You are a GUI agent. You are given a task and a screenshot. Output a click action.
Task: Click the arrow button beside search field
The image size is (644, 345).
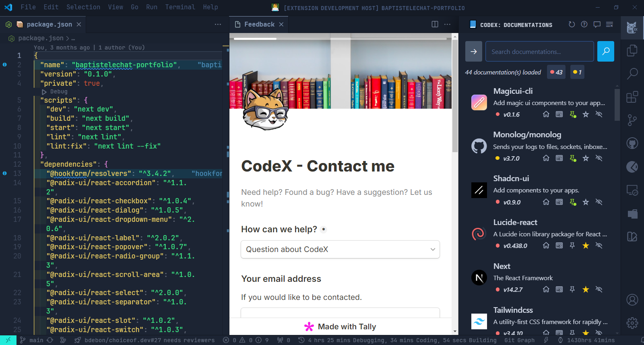point(474,51)
